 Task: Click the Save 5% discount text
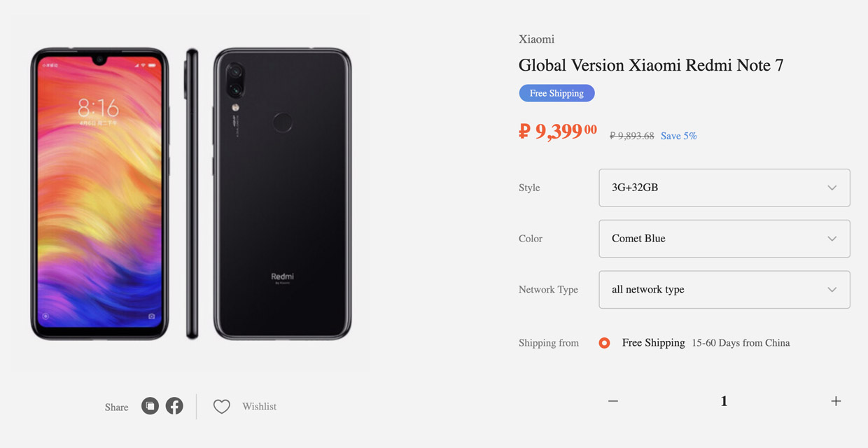click(x=678, y=136)
